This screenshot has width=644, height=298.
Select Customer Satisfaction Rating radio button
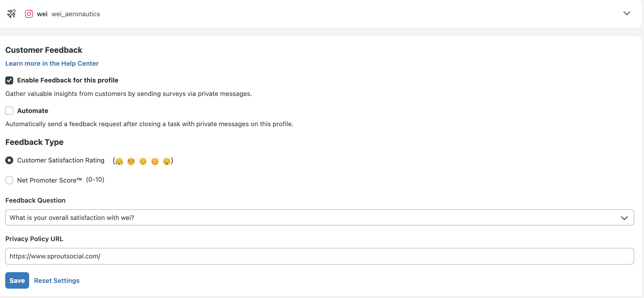(9, 160)
